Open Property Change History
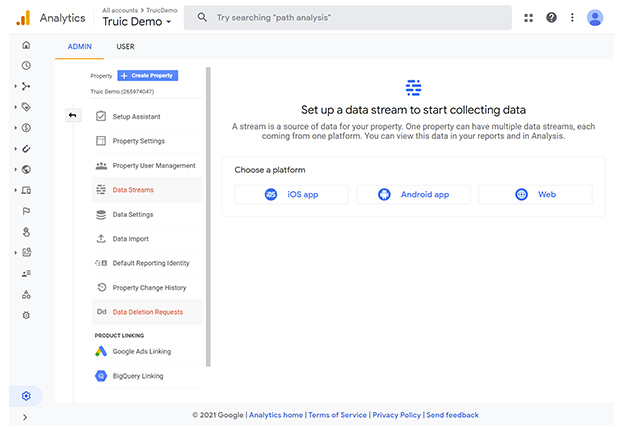 coord(147,288)
